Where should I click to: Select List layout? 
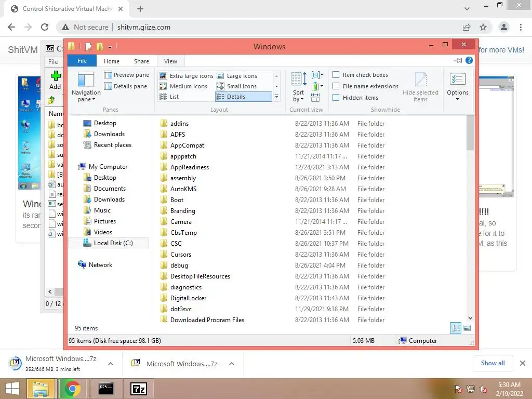pos(169,97)
